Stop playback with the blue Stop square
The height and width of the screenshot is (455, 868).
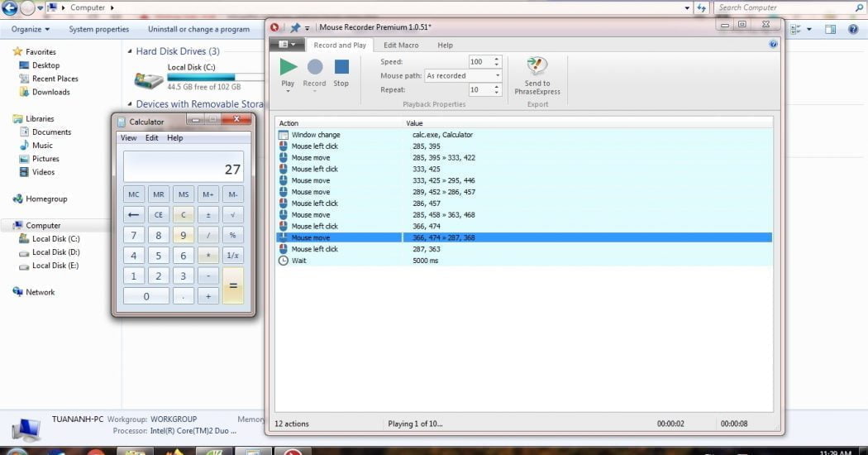341,67
